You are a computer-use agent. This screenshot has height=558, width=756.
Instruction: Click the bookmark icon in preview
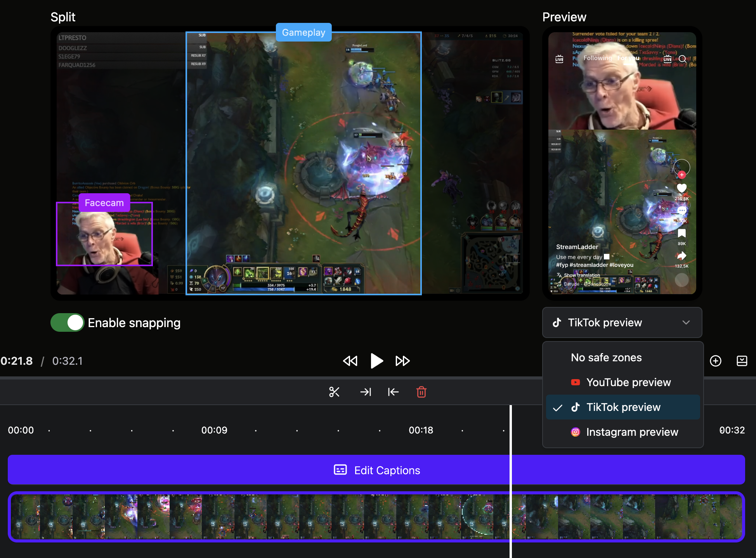(x=682, y=233)
